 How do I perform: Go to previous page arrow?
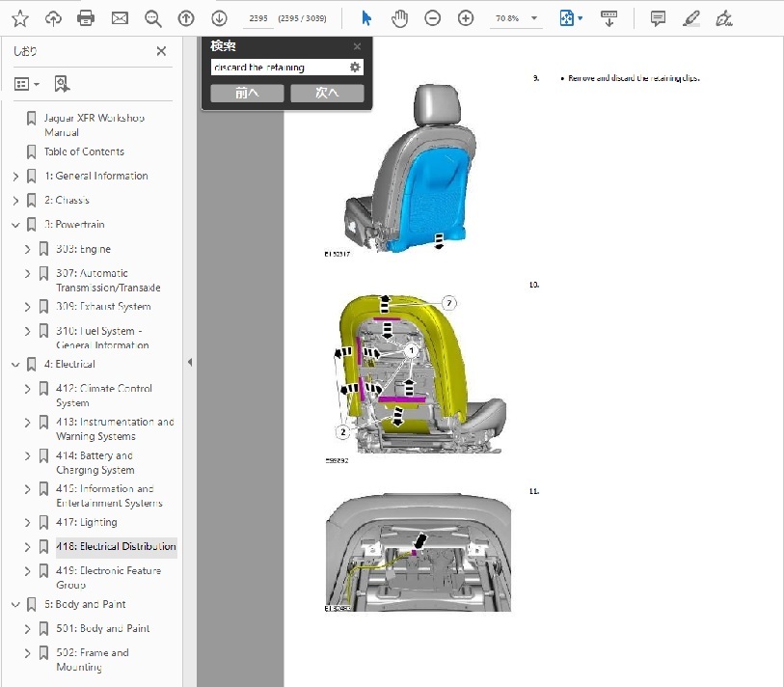point(186,18)
